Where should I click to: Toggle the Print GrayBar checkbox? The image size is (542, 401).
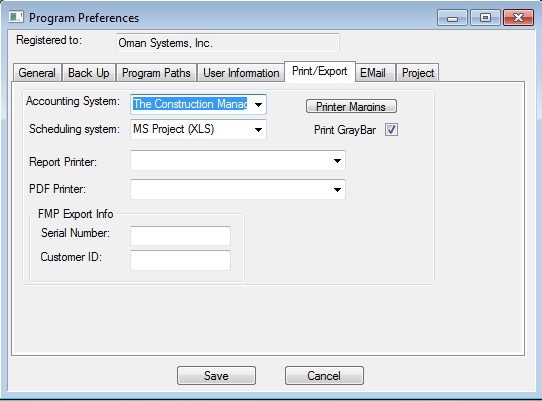[x=391, y=130]
